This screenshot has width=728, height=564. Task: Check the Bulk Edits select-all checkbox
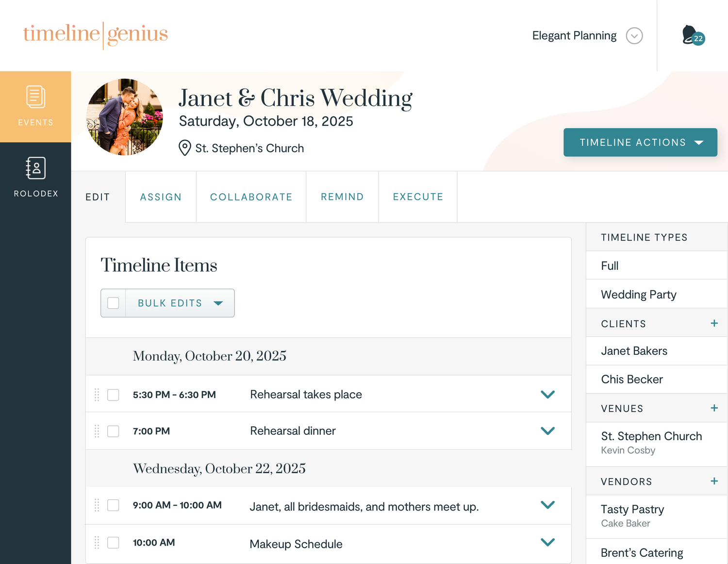tap(113, 303)
